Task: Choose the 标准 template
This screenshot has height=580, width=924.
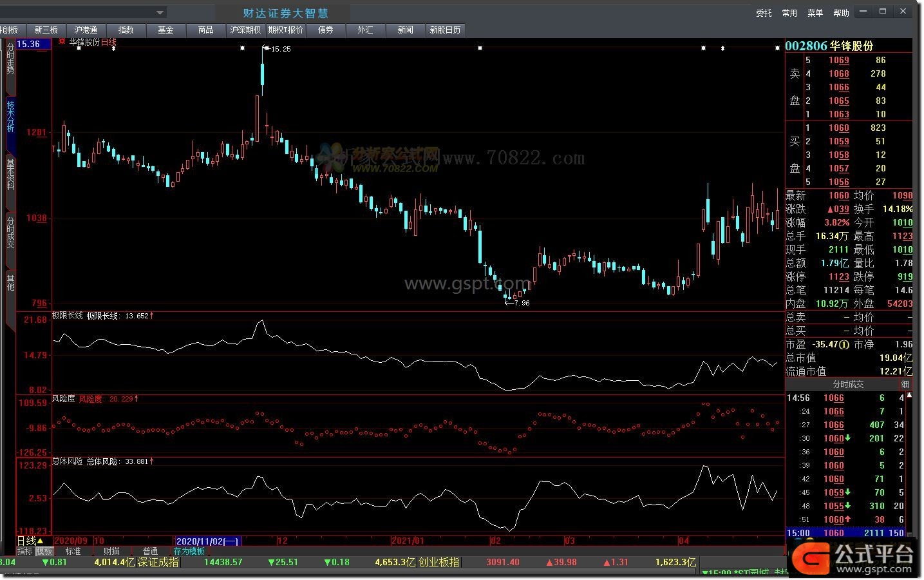Action: coord(73,552)
